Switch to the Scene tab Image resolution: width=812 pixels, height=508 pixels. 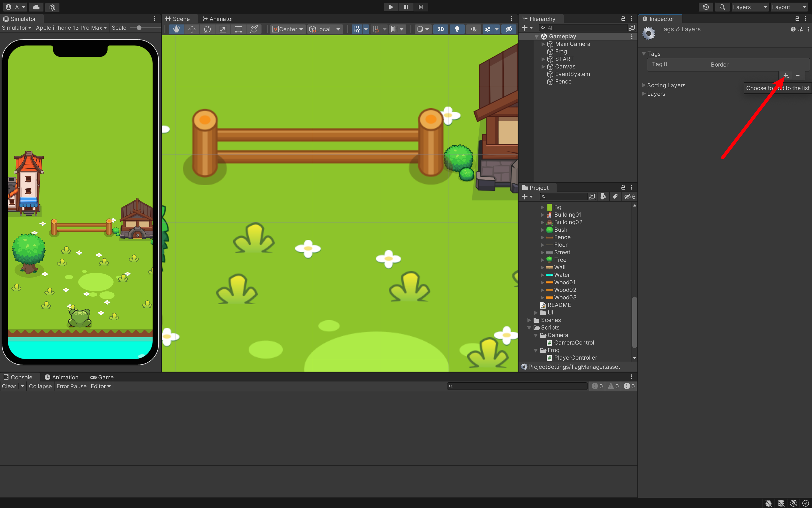[177, 19]
